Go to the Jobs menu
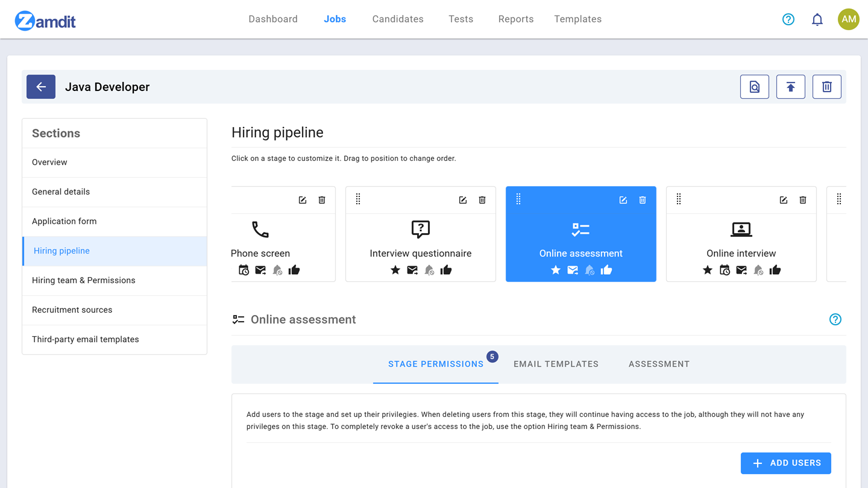 click(335, 19)
